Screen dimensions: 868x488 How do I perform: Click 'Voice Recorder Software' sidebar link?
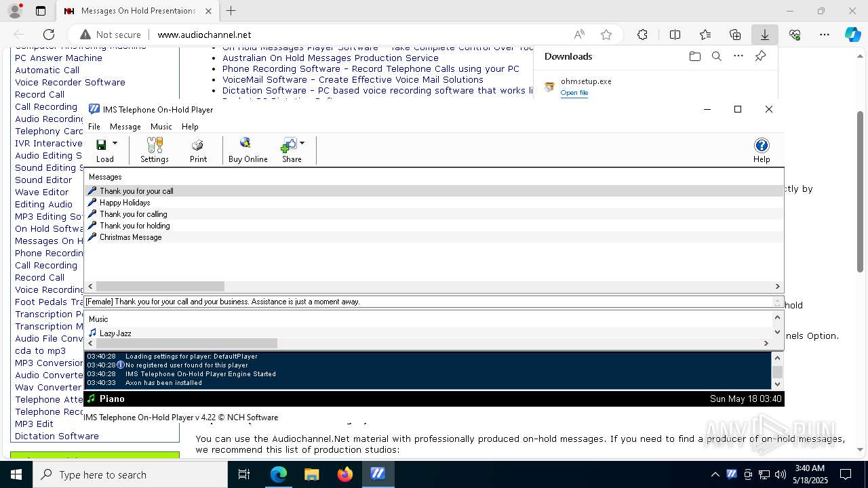pos(70,82)
